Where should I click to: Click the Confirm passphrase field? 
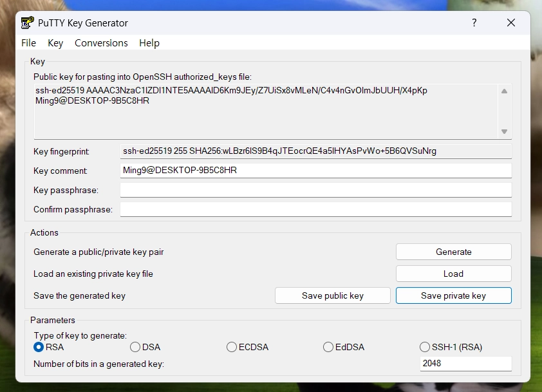[315, 209]
